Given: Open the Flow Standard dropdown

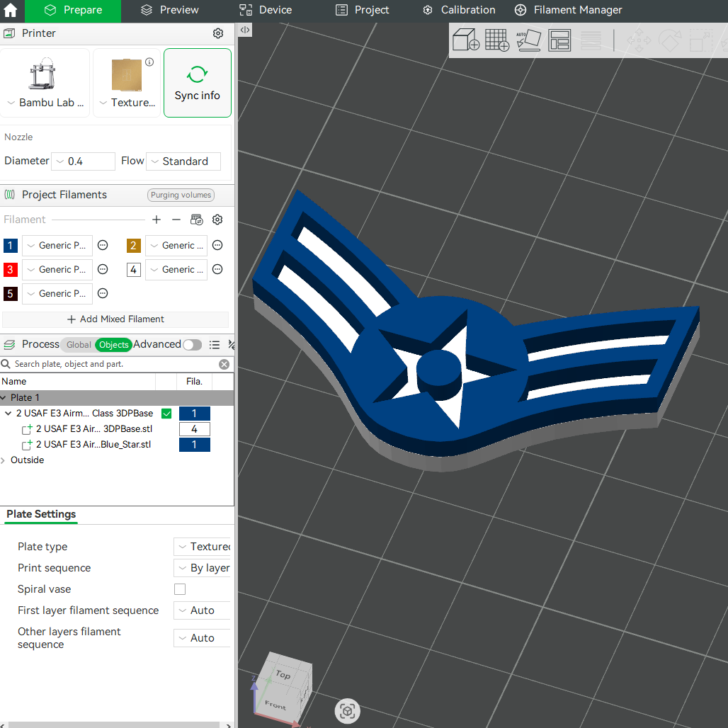Looking at the screenshot, I should [x=183, y=161].
